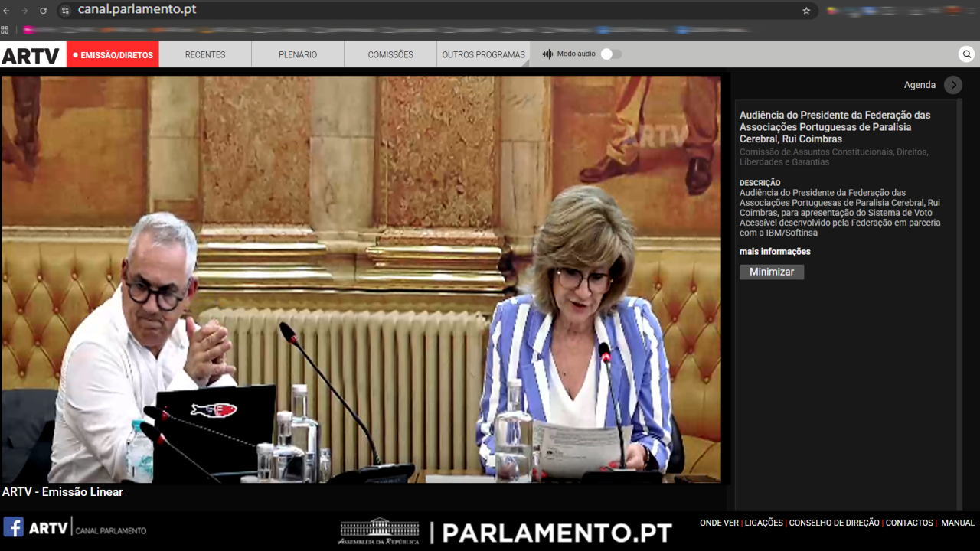Click the Assembleia da República logo

point(379,531)
